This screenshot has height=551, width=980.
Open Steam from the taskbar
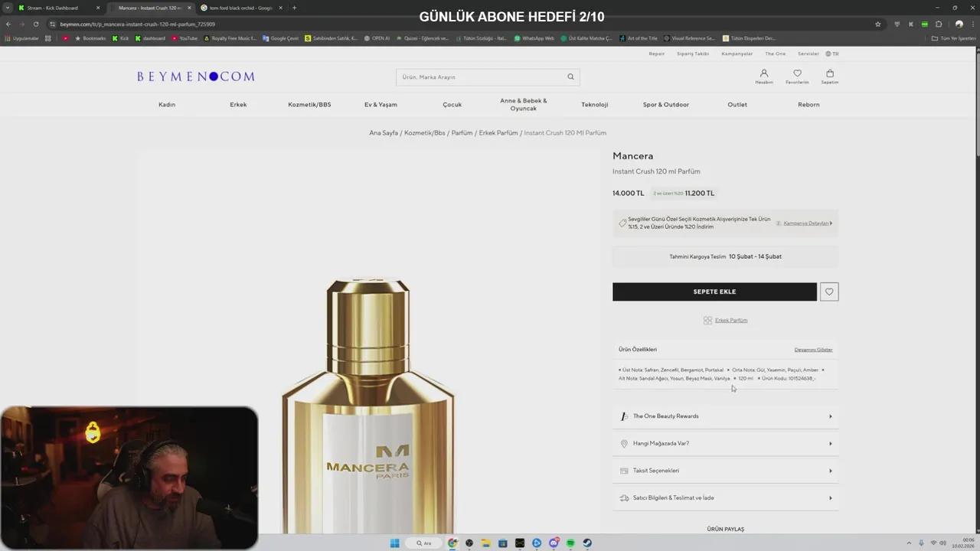[587, 543]
